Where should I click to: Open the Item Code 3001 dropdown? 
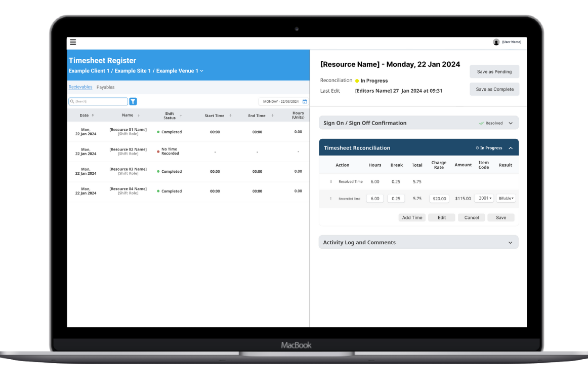point(484,199)
